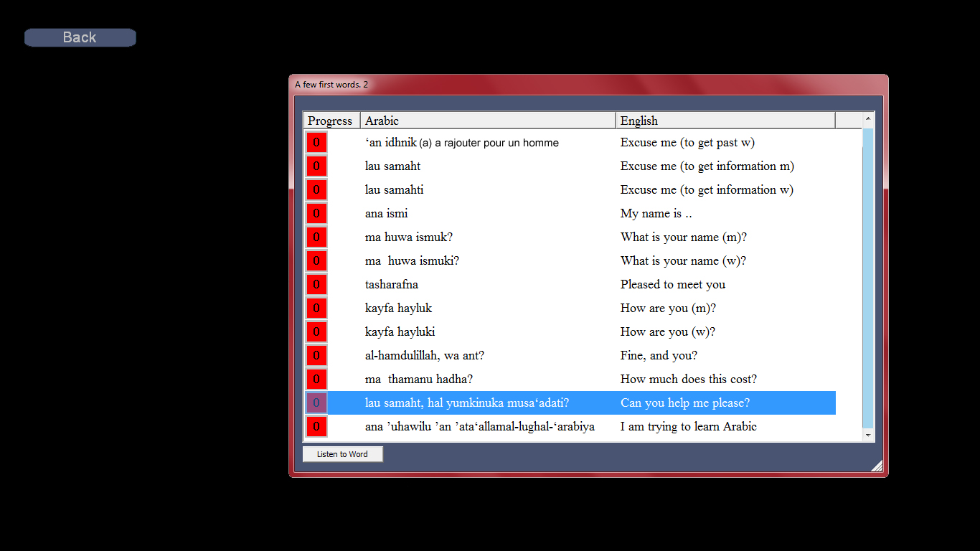Click progress box for 'tasharafna' row
Image resolution: width=980 pixels, height=551 pixels.
click(x=316, y=285)
